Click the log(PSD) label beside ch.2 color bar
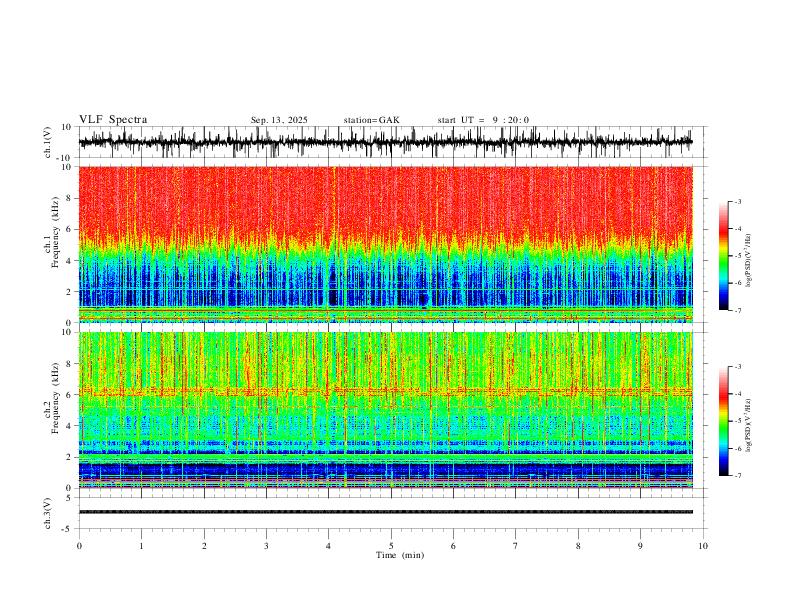This screenshot has width=792, height=612. click(x=749, y=425)
